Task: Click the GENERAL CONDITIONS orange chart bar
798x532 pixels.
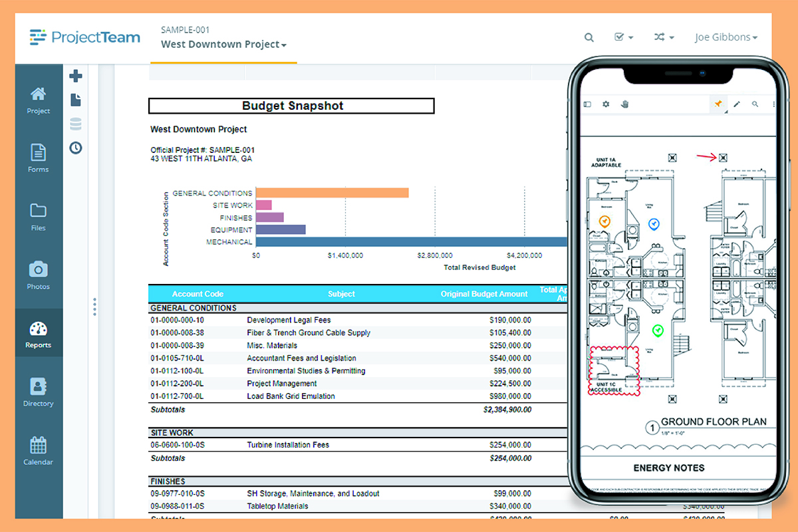Action: (x=332, y=193)
